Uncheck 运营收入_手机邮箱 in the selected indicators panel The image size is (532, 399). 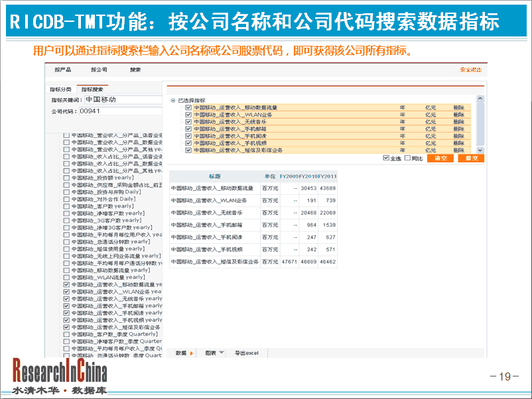click(188, 129)
